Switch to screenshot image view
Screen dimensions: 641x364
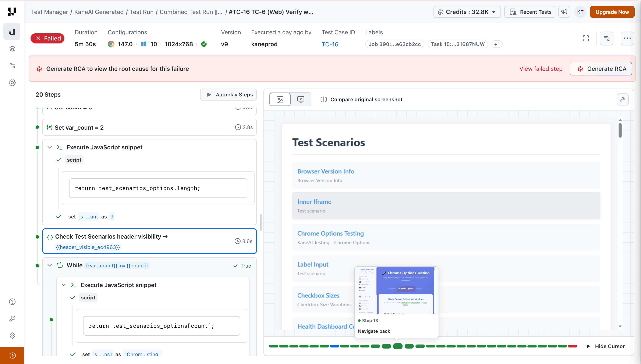tap(280, 100)
